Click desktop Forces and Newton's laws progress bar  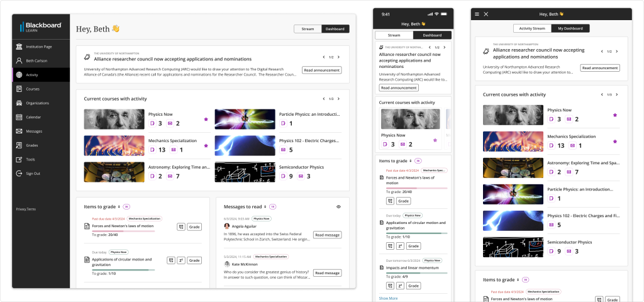click(123, 231)
